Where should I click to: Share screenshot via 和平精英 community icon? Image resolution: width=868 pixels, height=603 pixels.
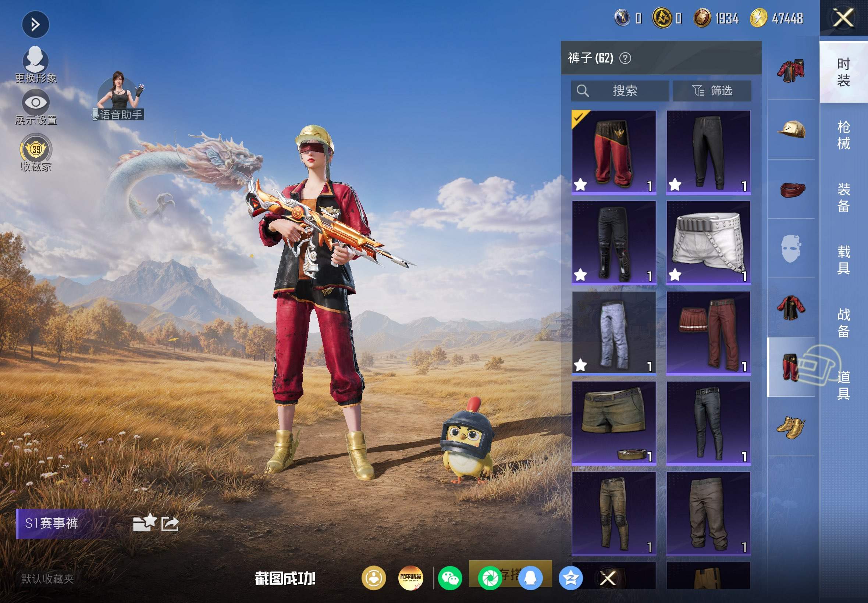(411, 578)
